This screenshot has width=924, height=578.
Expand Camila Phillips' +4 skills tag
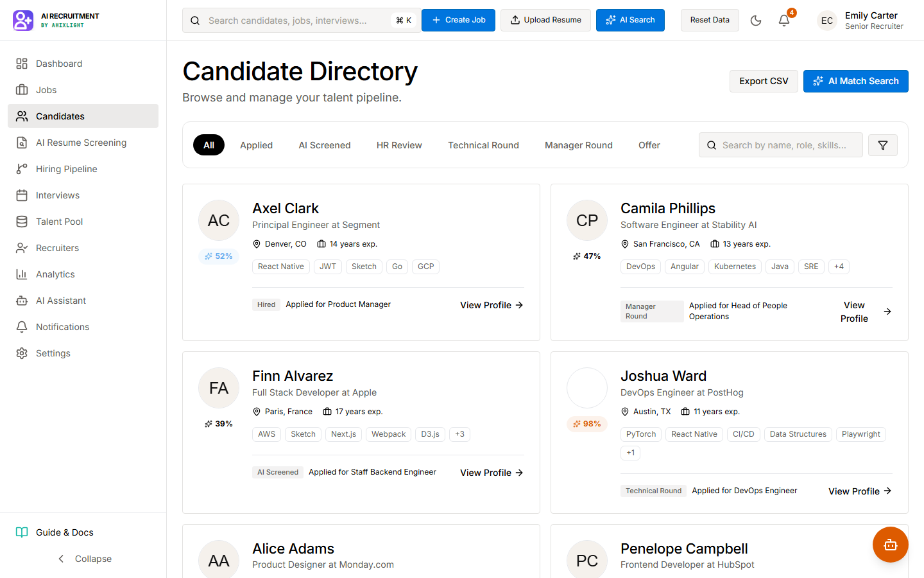(x=839, y=267)
